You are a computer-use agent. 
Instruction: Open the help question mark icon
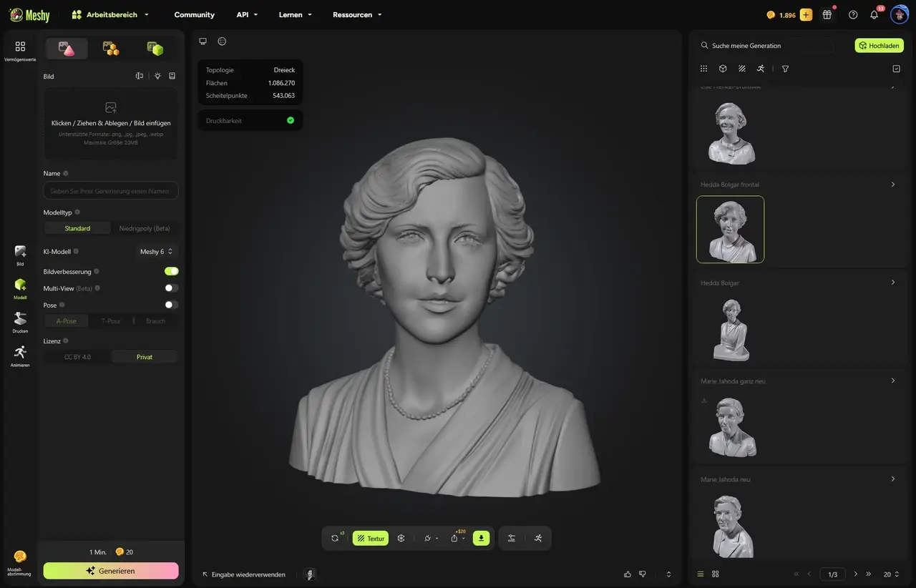tap(853, 14)
